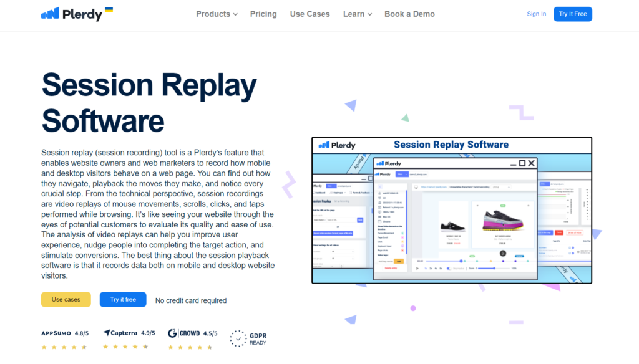Open Book a Demo page
This screenshot has width=639, height=364.
[x=409, y=14]
